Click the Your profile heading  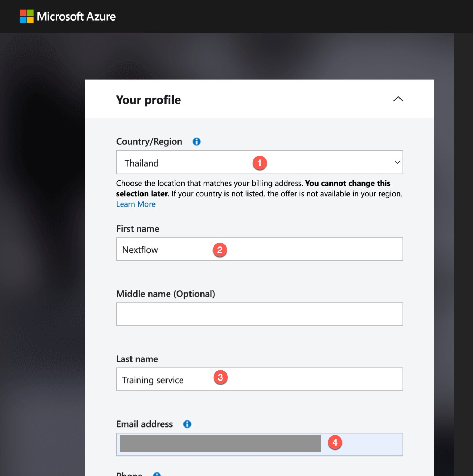click(x=148, y=100)
